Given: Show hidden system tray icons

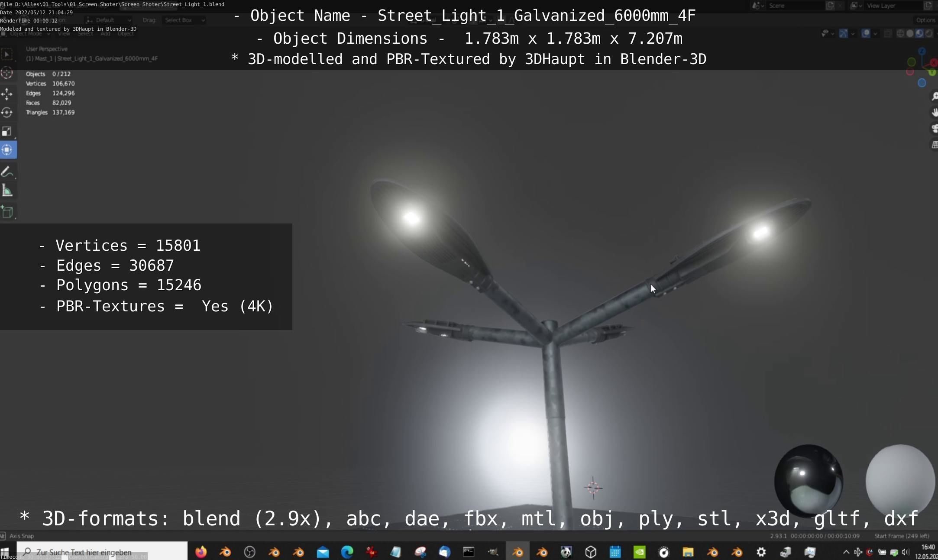Looking at the screenshot, I should [x=846, y=552].
